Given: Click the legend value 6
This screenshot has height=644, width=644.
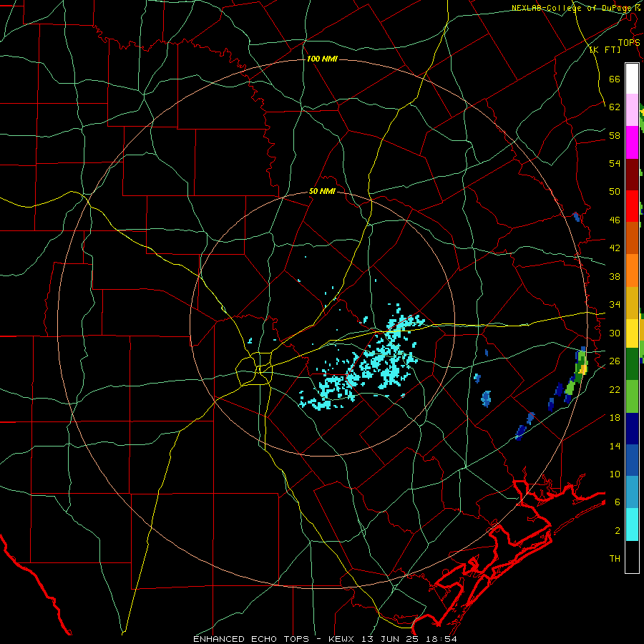Looking at the screenshot, I should coord(618,502).
